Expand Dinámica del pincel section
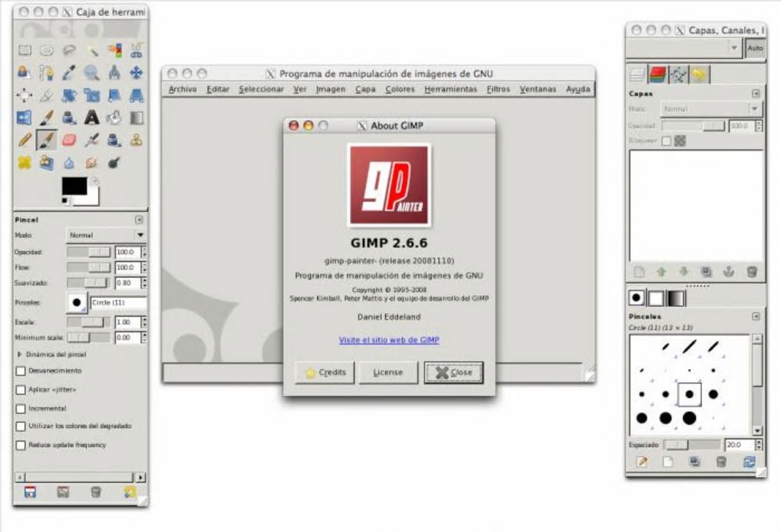 point(19,354)
